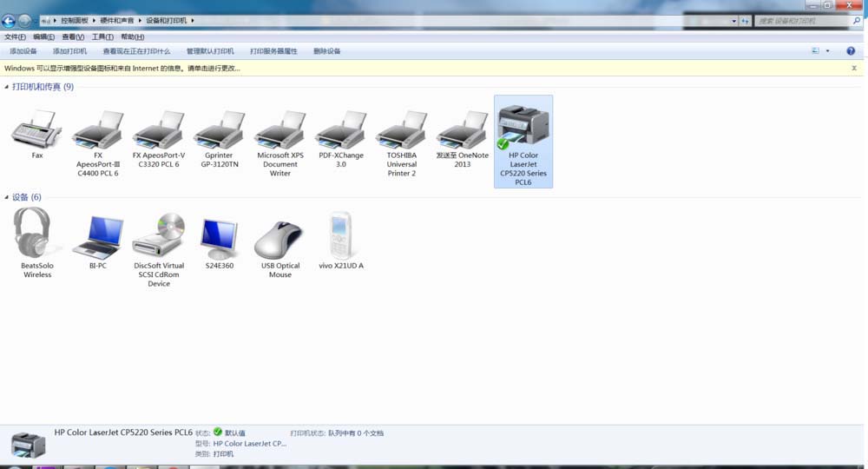Click 控制面板 in the breadcrumb path
This screenshot has width=868, height=469.
[75, 21]
